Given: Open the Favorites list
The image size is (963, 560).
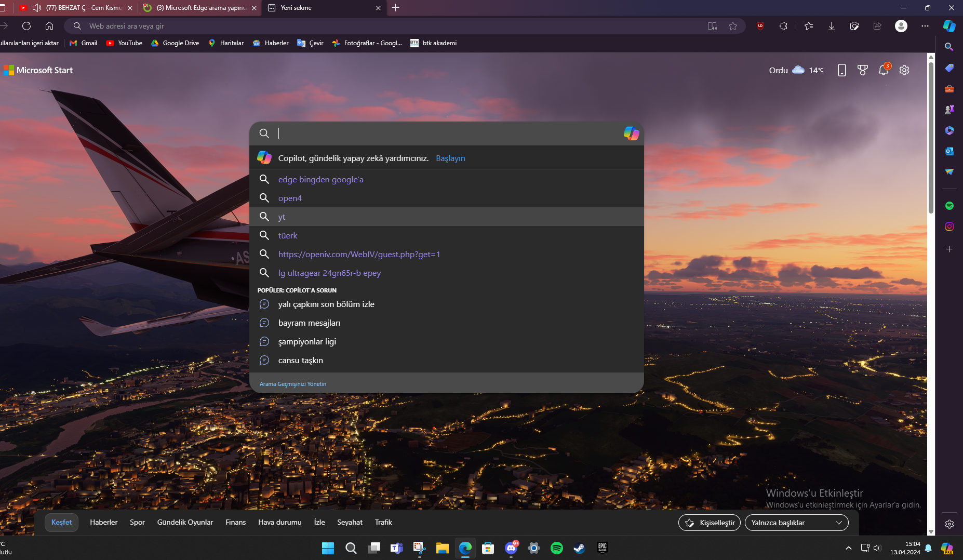Looking at the screenshot, I should point(809,26).
